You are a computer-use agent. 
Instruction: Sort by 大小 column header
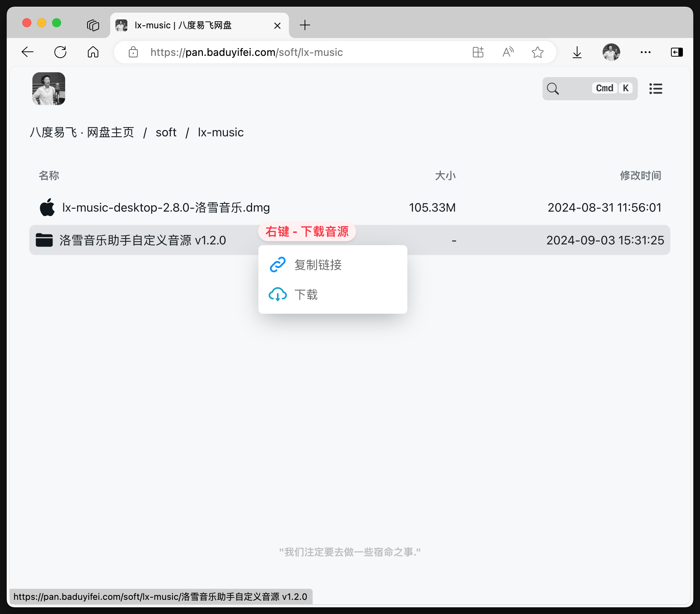pyautogui.click(x=445, y=175)
